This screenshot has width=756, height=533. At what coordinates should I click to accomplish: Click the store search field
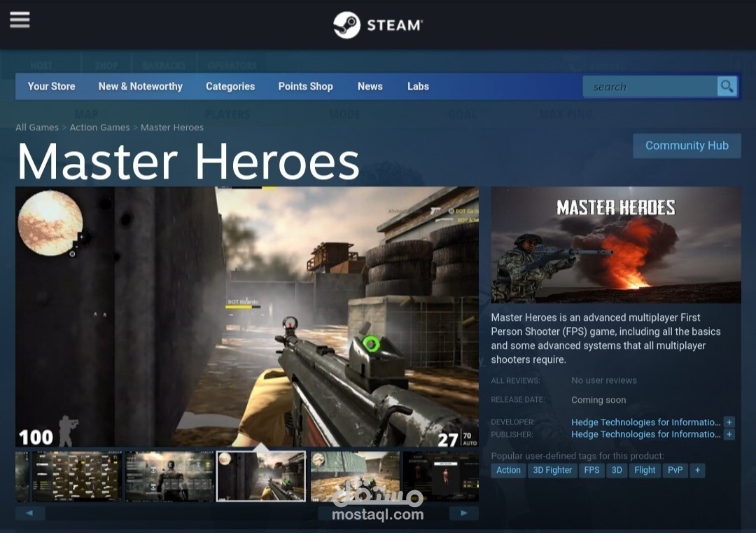[650, 87]
